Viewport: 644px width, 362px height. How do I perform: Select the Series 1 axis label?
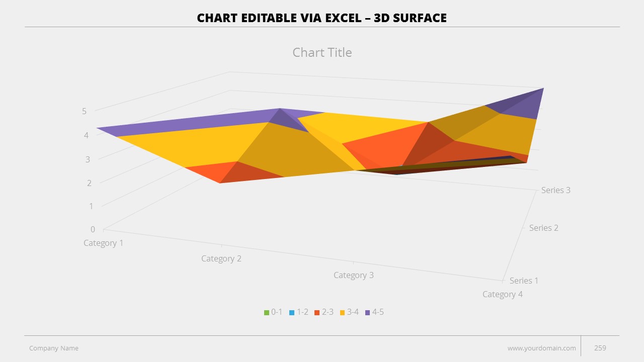point(524,281)
